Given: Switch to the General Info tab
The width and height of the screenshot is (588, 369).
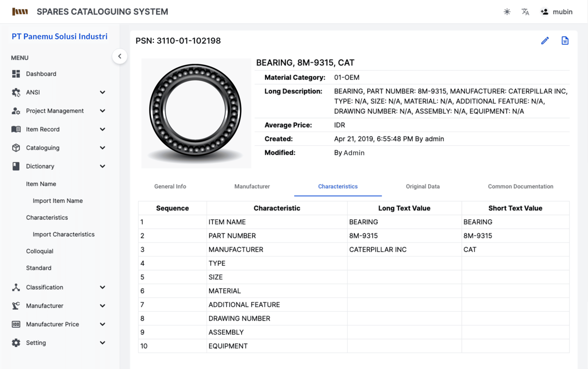Looking at the screenshot, I should pyautogui.click(x=170, y=187).
